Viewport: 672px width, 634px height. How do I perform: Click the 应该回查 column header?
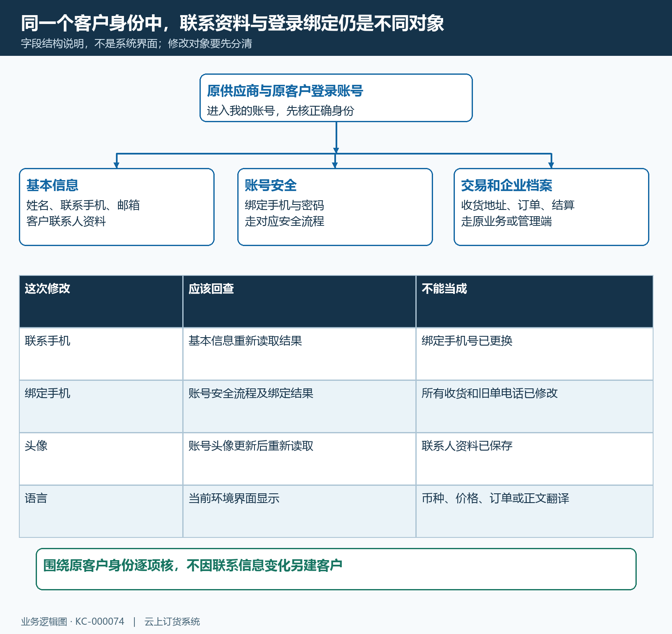point(299,301)
